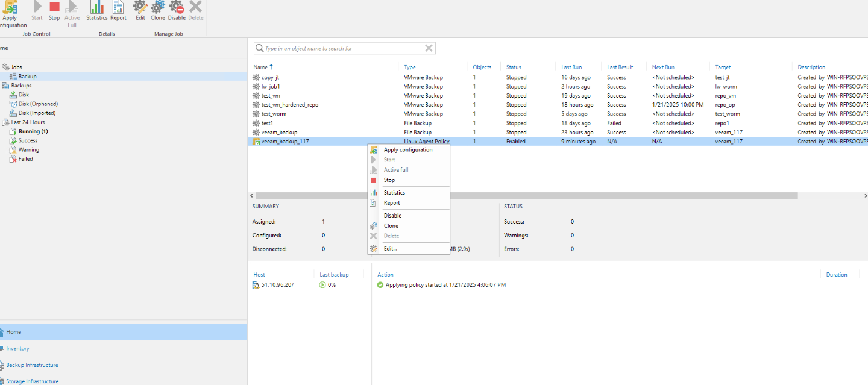Select Disable in the context menu
The width and height of the screenshot is (868, 385).
[392, 216]
